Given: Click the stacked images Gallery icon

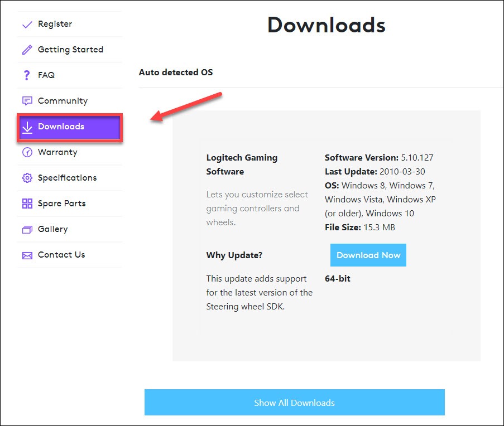Looking at the screenshot, I should pos(27,229).
